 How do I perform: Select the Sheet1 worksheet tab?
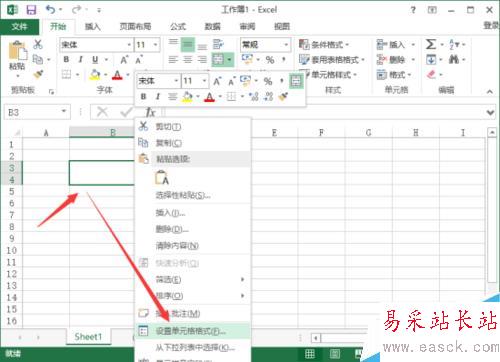pyautogui.click(x=88, y=337)
